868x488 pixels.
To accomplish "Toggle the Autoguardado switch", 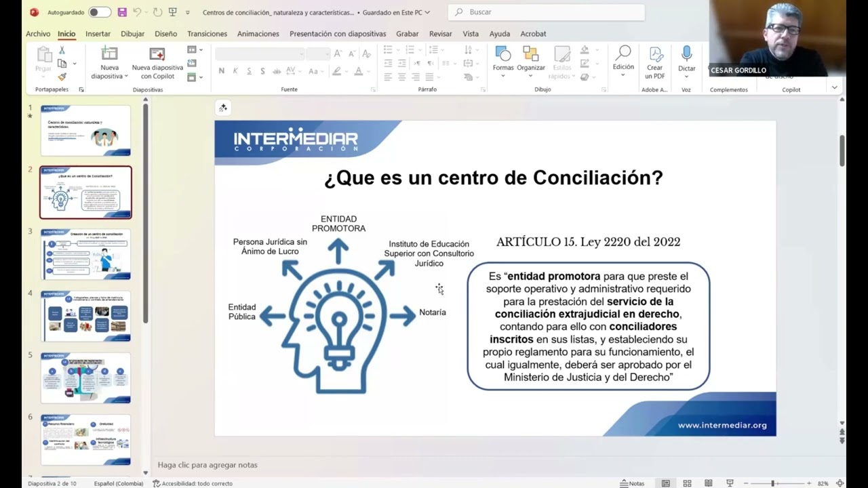I will (100, 12).
